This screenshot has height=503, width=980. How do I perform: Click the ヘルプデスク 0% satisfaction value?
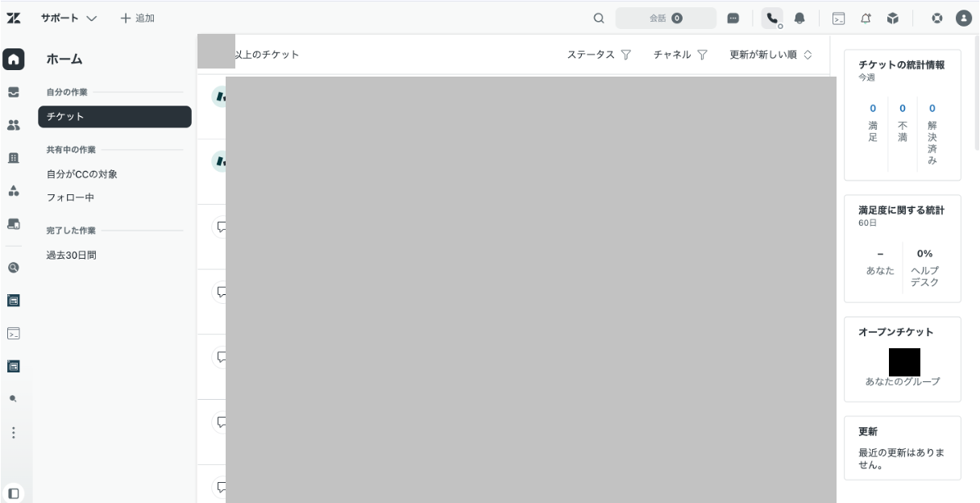click(x=924, y=253)
